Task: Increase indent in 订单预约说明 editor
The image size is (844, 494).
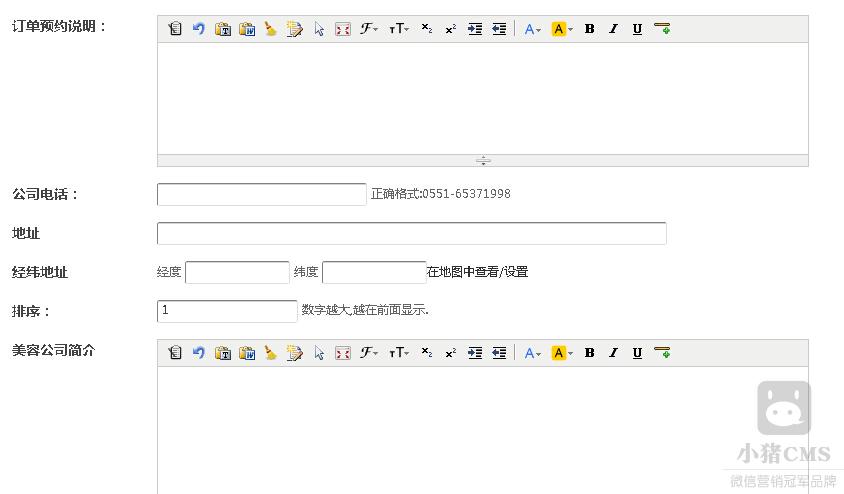Action: tap(475, 29)
